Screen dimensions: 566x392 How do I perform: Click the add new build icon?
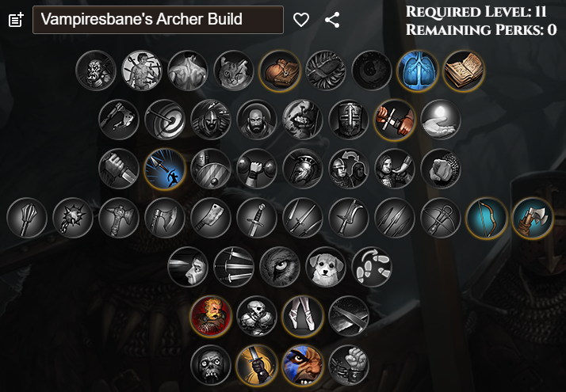click(16, 20)
